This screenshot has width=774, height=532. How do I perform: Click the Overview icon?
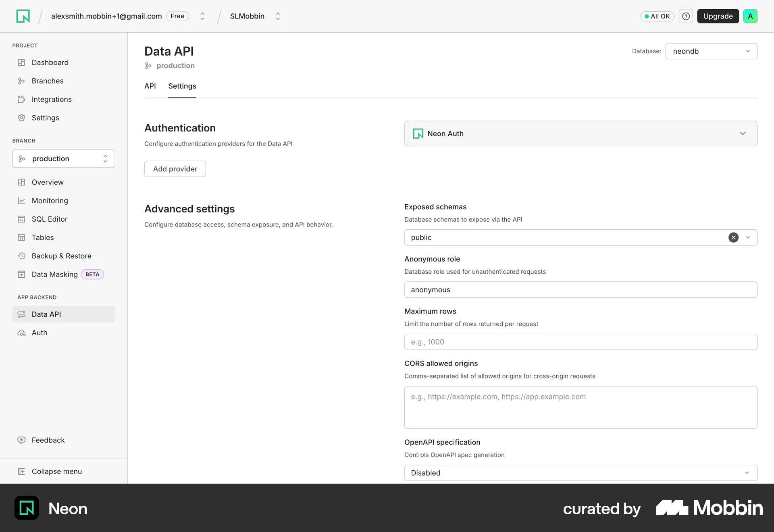(21, 182)
